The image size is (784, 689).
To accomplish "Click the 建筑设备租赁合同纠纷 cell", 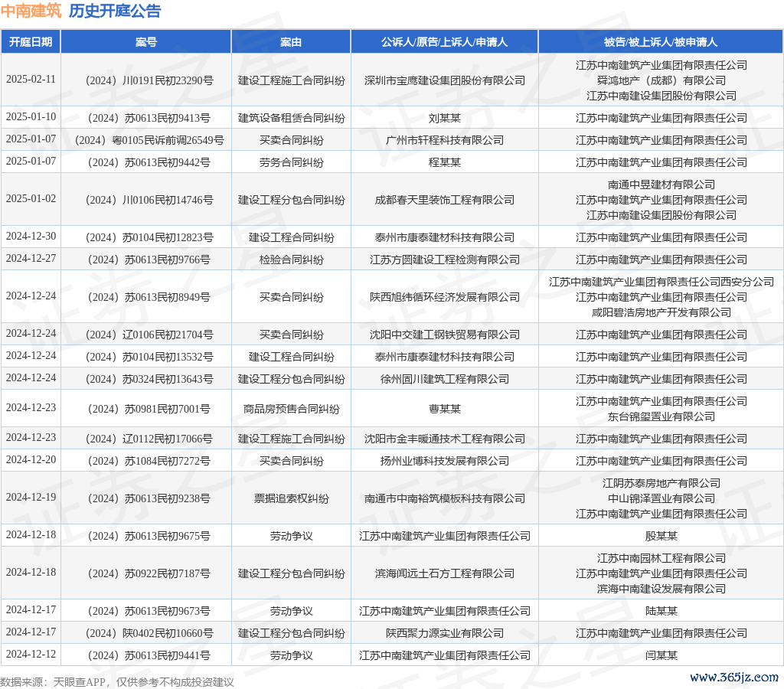I will coord(291,118).
